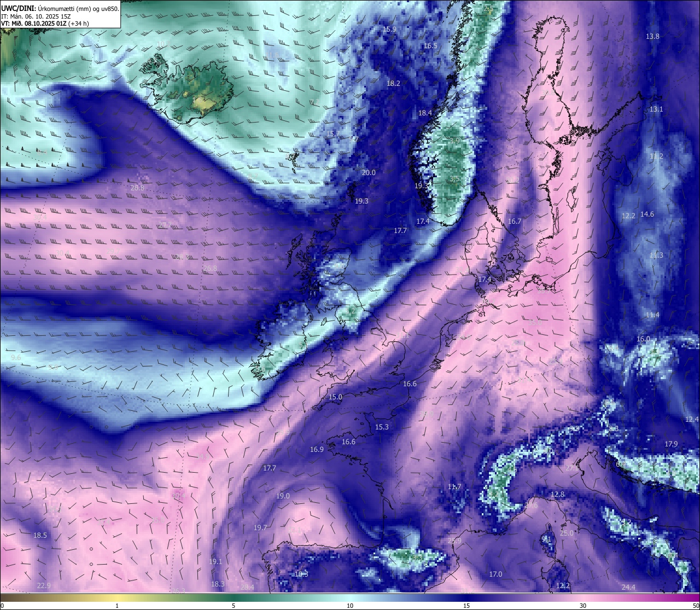
Task: Click the 12.8 value label
Action: (557, 494)
